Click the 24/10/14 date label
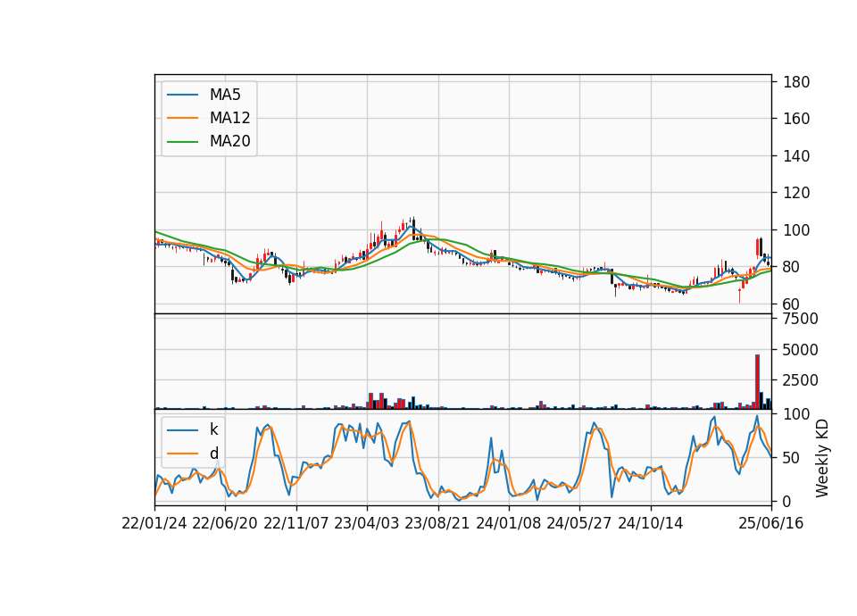The height and width of the screenshot is (616, 857). tap(651, 523)
